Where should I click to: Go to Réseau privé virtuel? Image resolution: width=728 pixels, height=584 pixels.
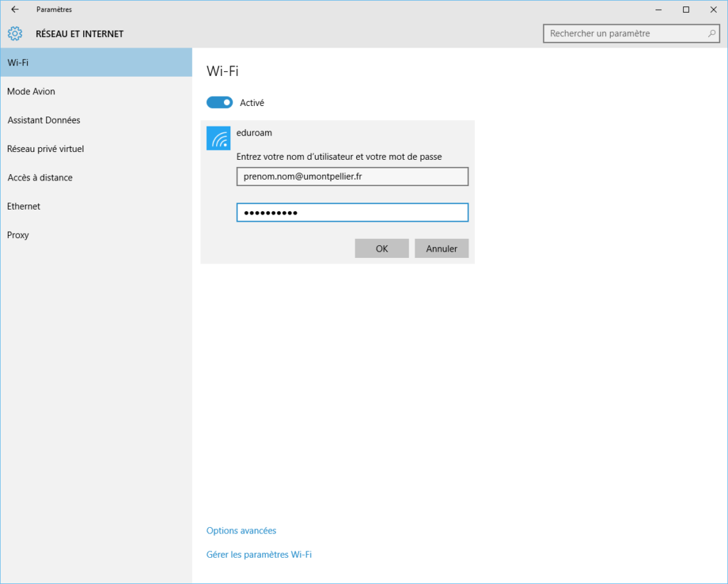96,149
